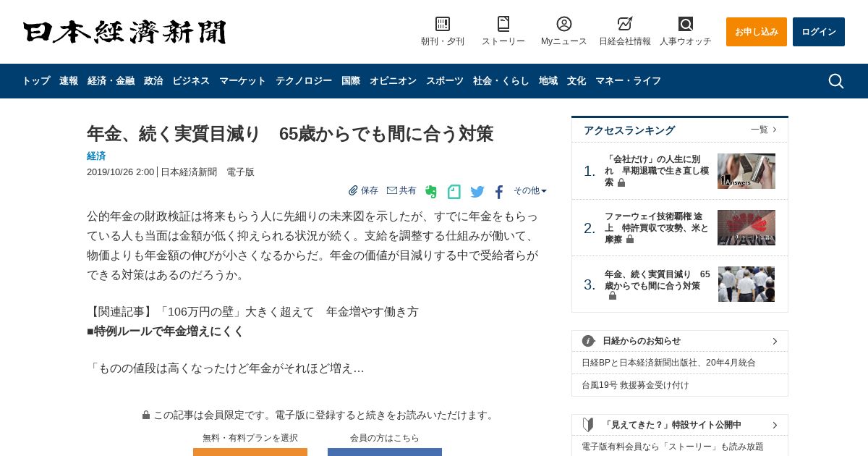868x456 pixels.
Task: Click the green note-style share icon
Action: 454,192
